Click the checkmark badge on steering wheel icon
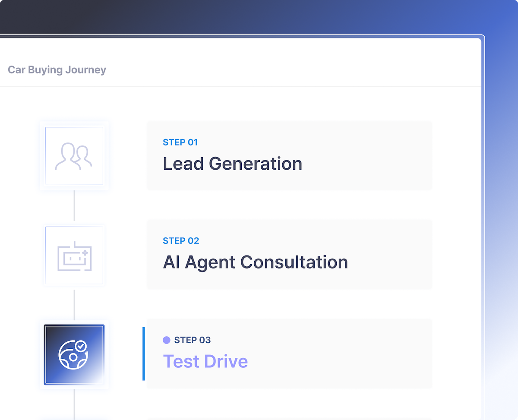The height and width of the screenshot is (420, 518). 81,346
